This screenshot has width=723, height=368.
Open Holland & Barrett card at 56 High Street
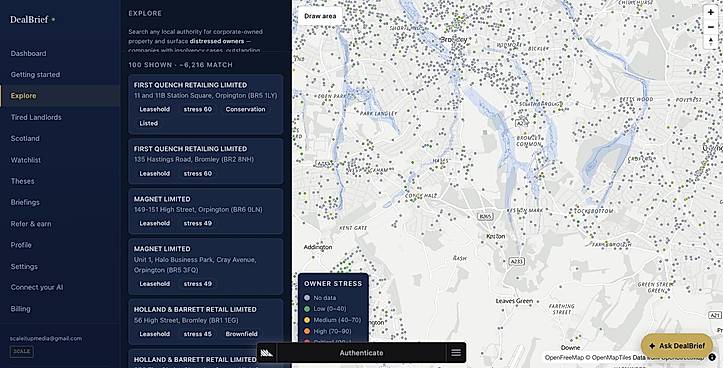206,322
